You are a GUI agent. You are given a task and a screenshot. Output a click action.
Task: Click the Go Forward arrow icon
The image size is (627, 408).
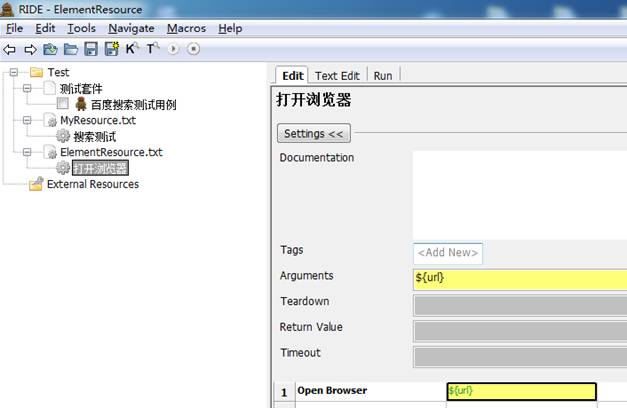point(30,48)
